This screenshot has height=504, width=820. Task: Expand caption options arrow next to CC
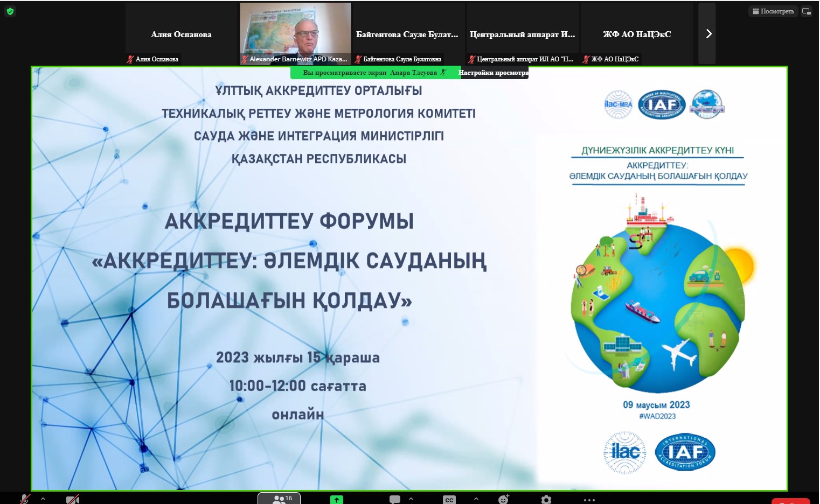tap(476, 499)
